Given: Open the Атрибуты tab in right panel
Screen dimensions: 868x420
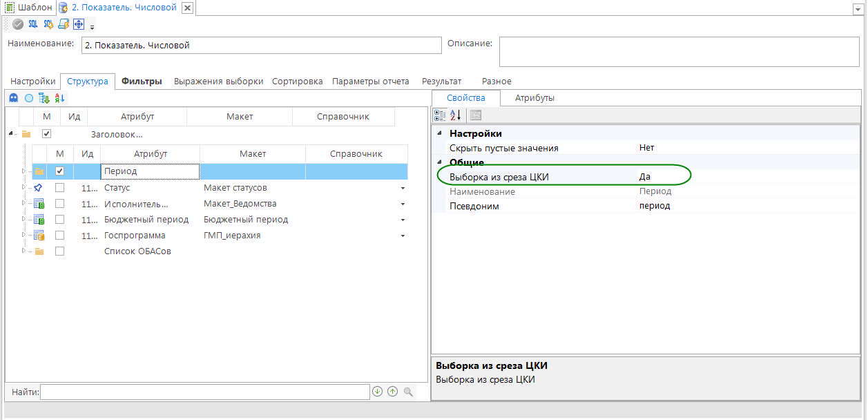Looking at the screenshot, I should tap(534, 98).
